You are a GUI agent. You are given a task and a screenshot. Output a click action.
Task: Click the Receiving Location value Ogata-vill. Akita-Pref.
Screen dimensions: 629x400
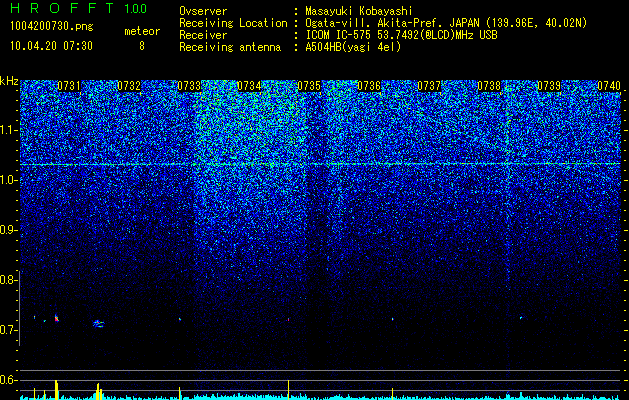click(375, 23)
